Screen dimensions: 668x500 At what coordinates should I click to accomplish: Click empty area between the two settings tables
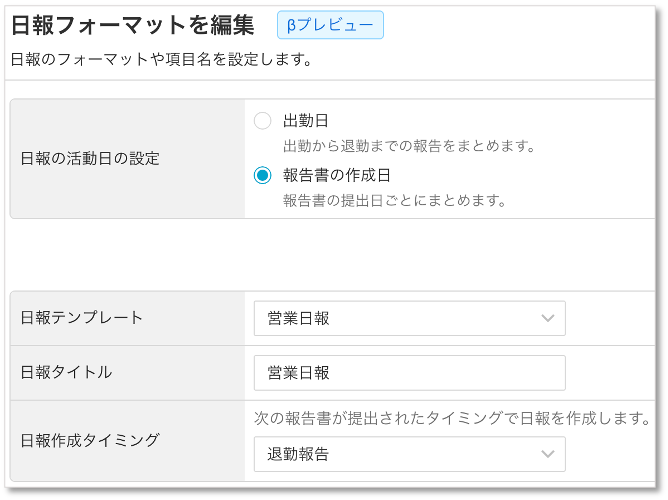332,255
